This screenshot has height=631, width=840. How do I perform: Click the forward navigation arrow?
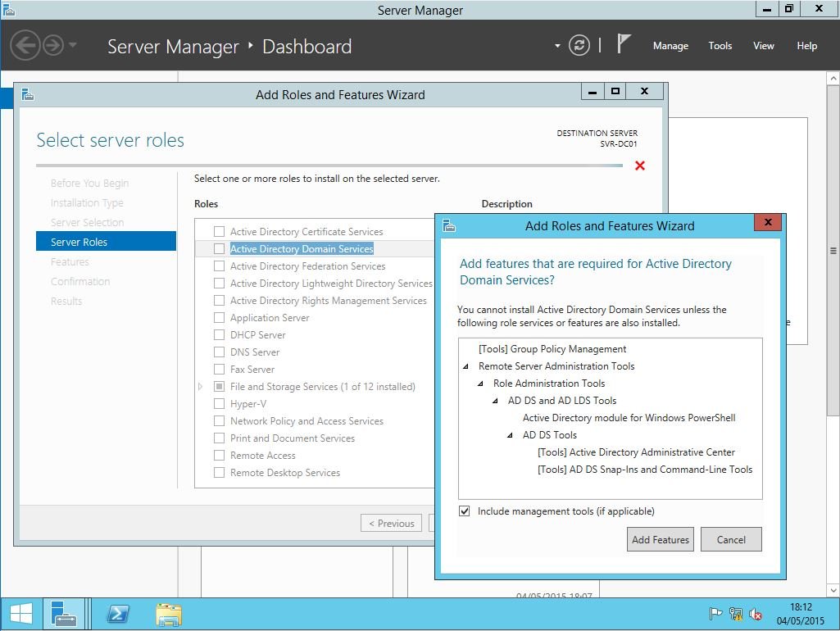[x=53, y=45]
